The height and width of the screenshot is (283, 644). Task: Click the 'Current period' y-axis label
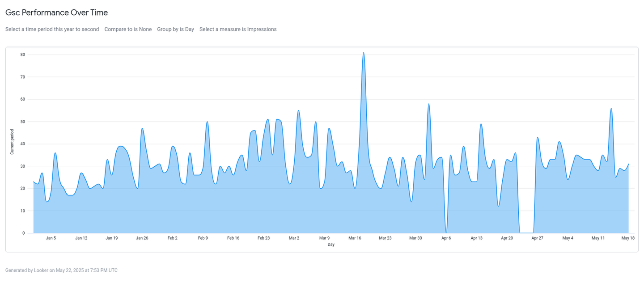[12, 142]
